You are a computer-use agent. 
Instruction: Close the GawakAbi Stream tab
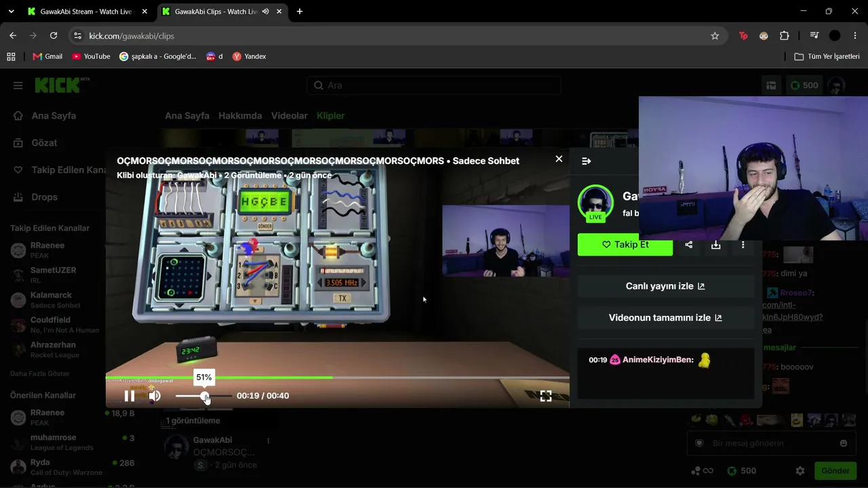[x=144, y=12]
